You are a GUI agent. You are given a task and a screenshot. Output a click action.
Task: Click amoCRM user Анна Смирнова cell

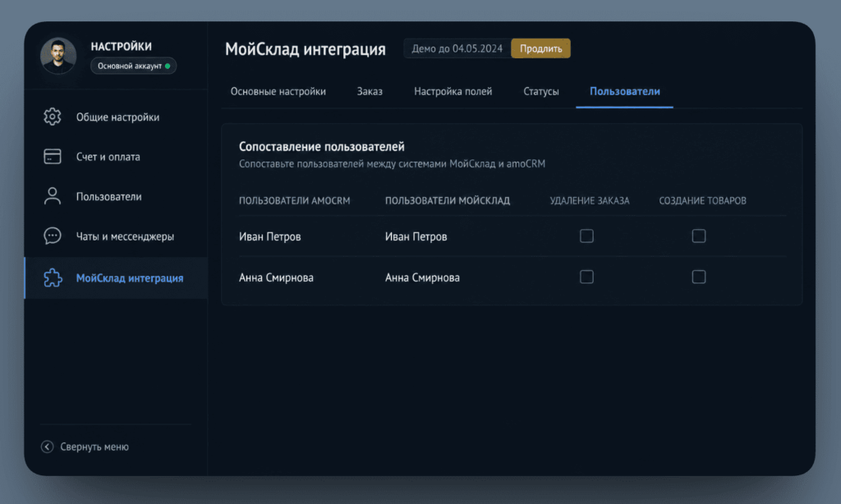276,277
